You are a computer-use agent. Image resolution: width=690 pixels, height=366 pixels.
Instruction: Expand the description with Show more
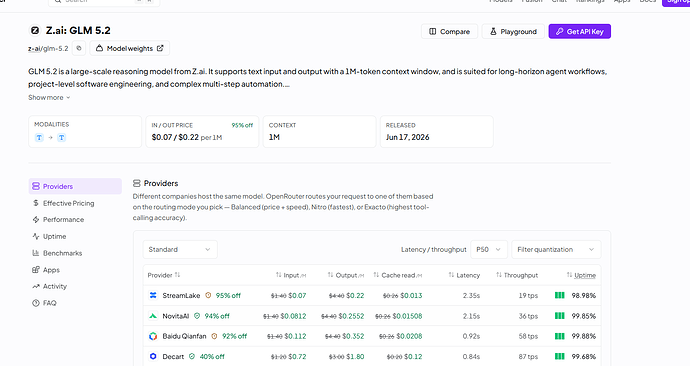tap(49, 98)
